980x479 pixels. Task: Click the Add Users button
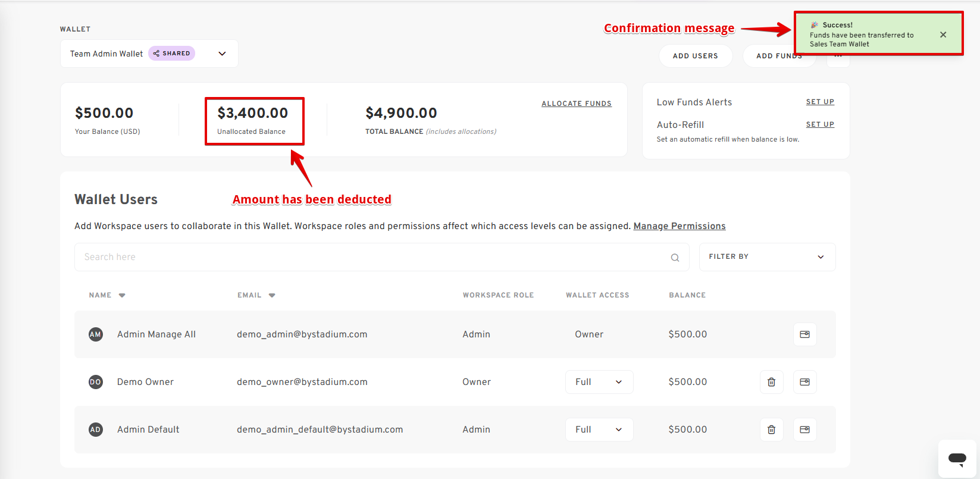[696, 56]
